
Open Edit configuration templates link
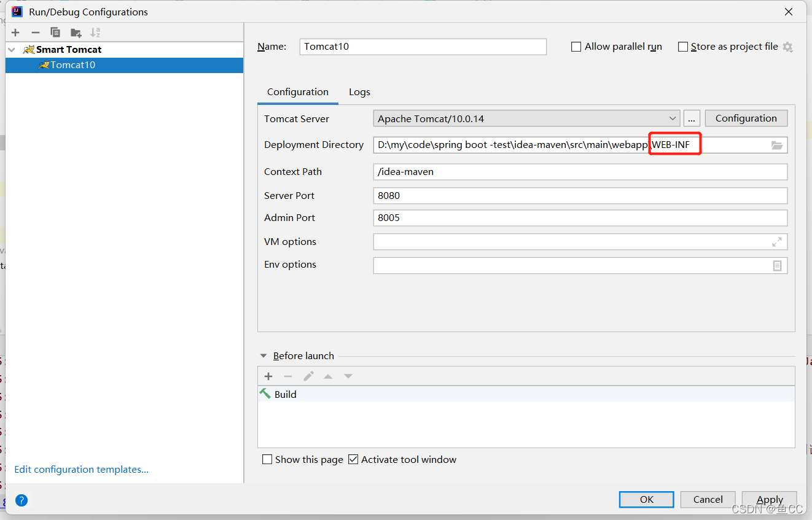click(82, 470)
